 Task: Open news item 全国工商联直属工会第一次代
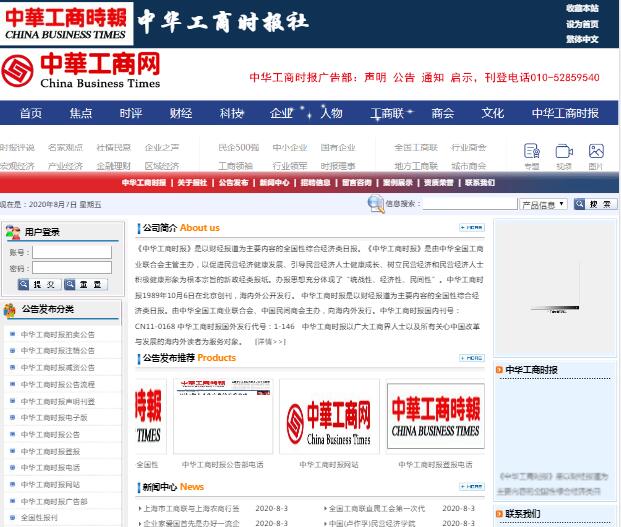click(x=377, y=508)
